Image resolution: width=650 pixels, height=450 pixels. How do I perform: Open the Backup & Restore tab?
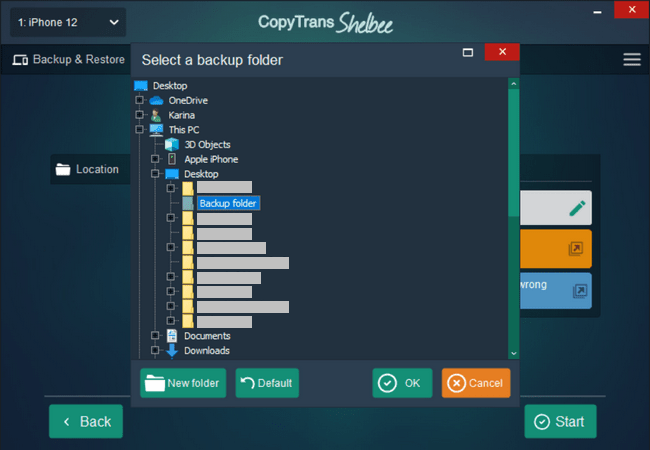click(68, 60)
